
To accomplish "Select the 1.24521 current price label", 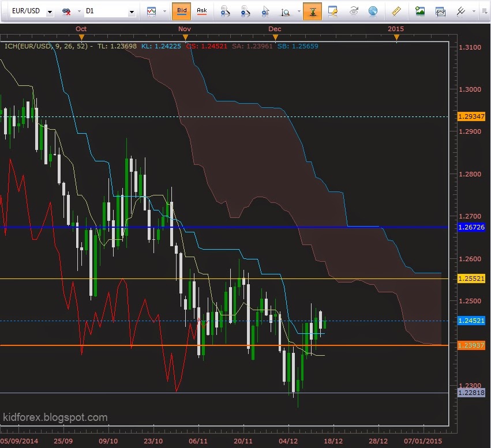I will click(471, 321).
